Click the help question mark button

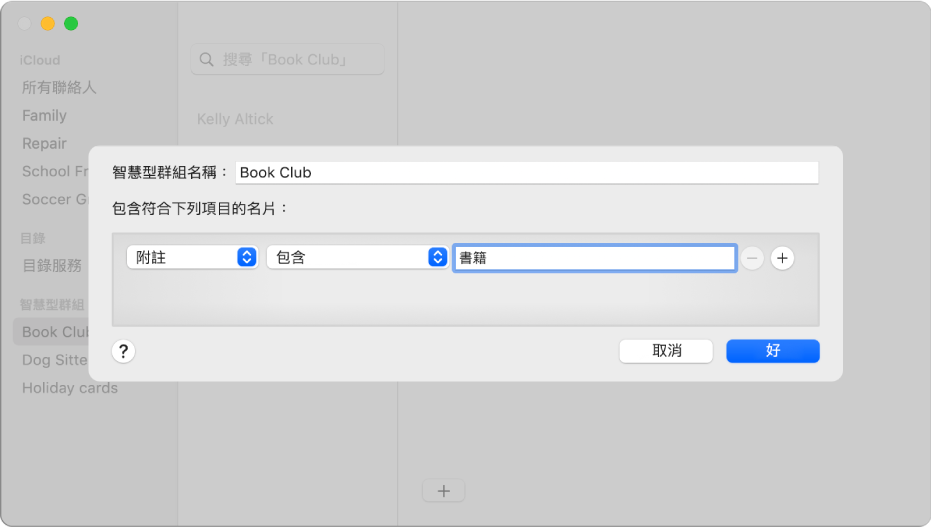pyautogui.click(x=123, y=351)
